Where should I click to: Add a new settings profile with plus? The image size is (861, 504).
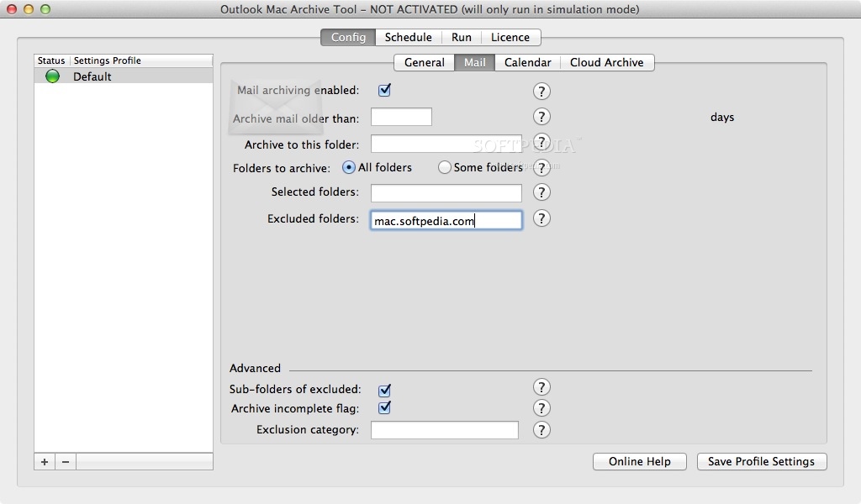(x=45, y=462)
